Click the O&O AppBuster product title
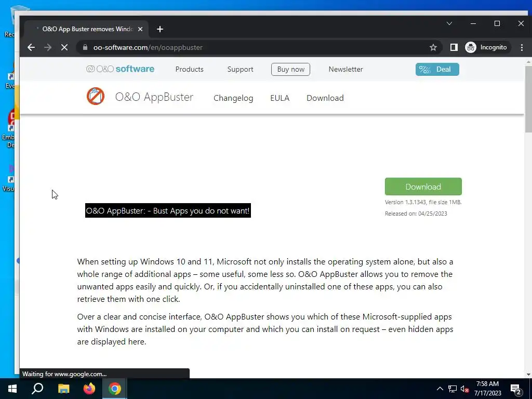The image size is (532, 399). (154, 97)
